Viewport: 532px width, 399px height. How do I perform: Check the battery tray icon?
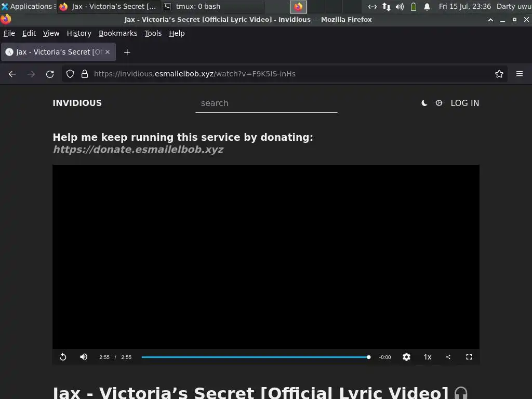[x=413, y=6]
